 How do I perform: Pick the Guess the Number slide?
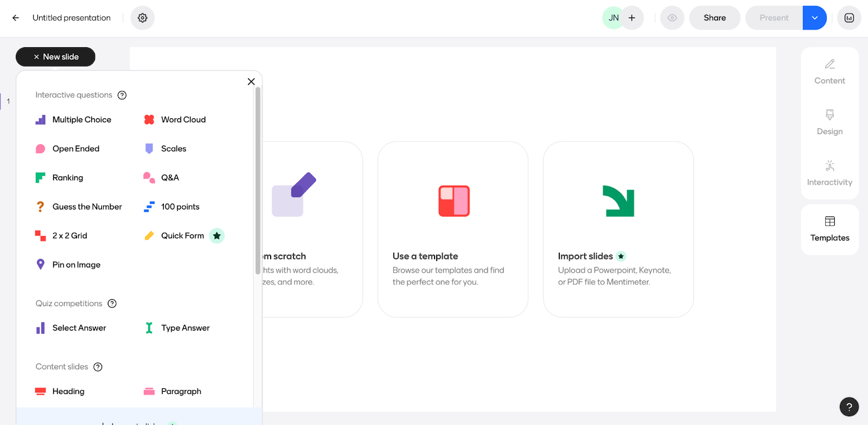pyautogui.click(x=79, y=207)
